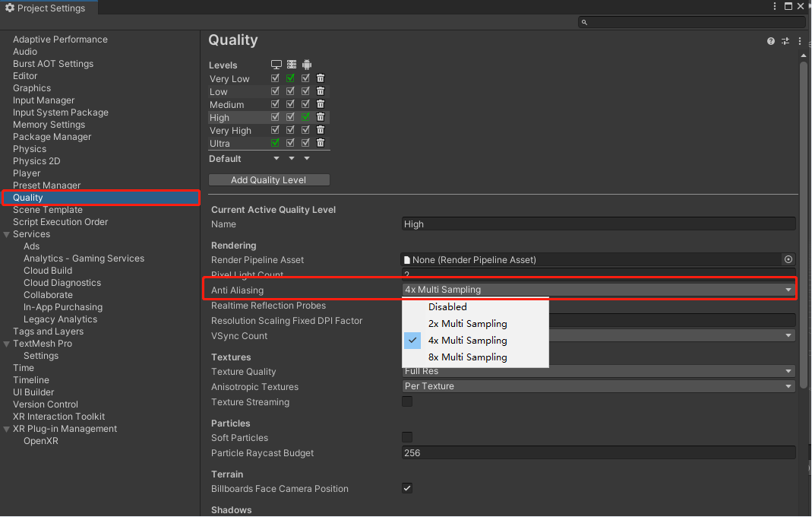Viewport: 812px width, 517px height.
Task: Enable Soft Particles checkbox
Action: tap(407, 437)
